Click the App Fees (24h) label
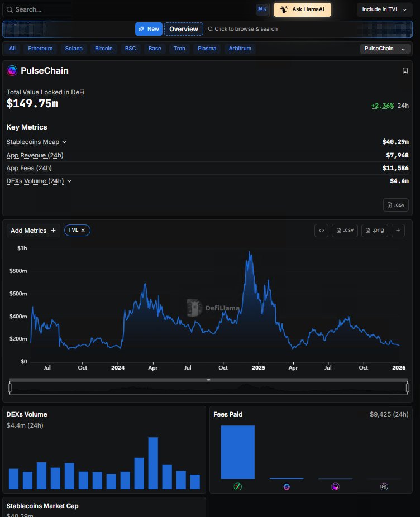 [29, 168]
